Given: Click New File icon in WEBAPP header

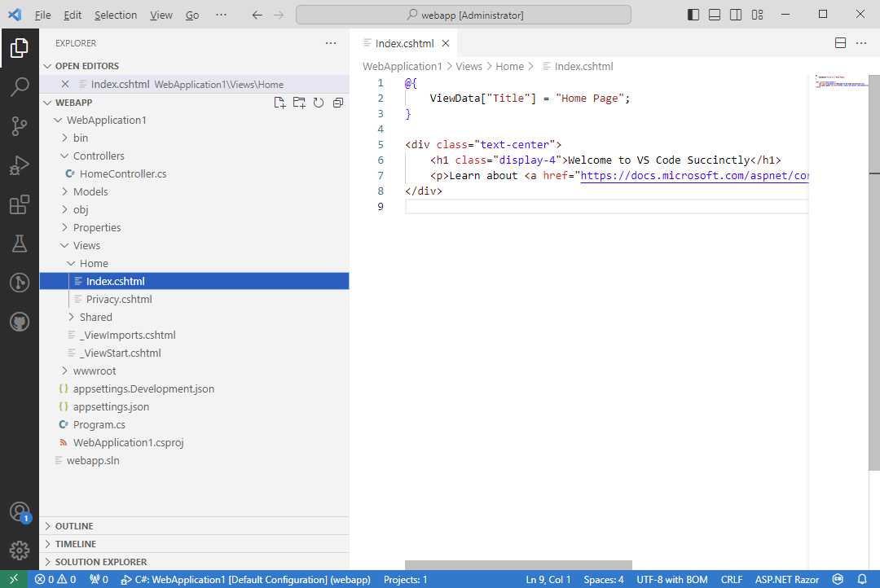Looking at the screenshot, I should coord(279,103).
